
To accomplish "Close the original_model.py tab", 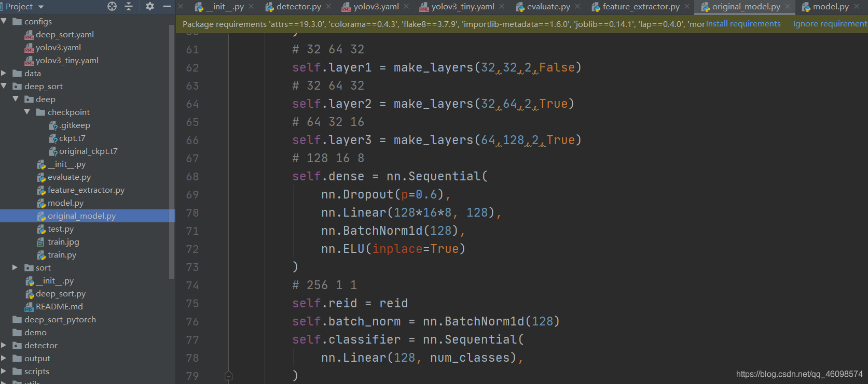I will pyautogui.click(x=788, y=6).
